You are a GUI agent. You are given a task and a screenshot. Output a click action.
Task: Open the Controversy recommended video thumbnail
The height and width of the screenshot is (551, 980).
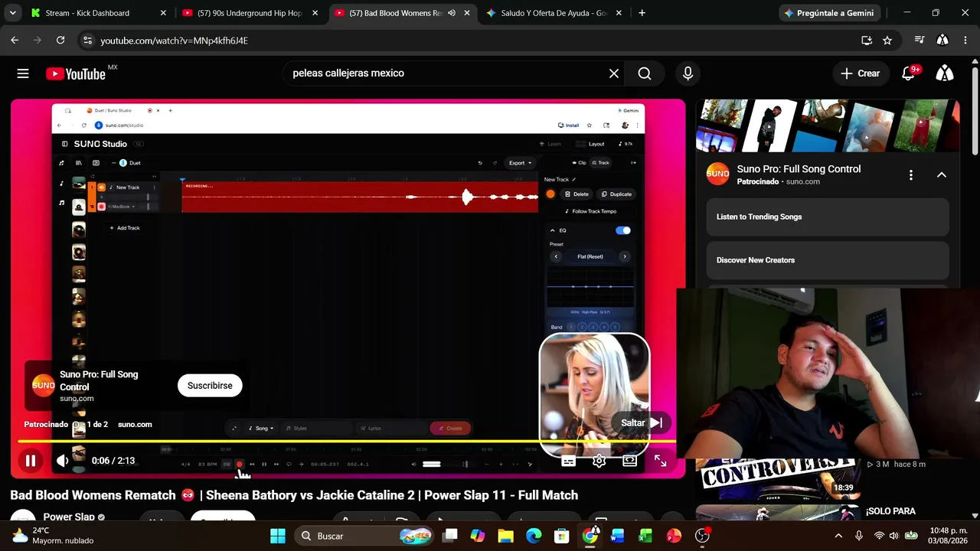point(778,479)
